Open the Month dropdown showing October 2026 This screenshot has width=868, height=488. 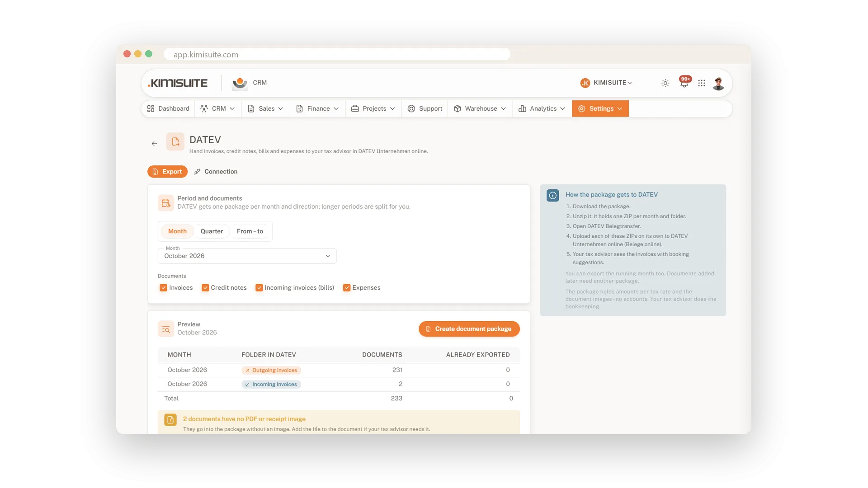tap(247, 256)
